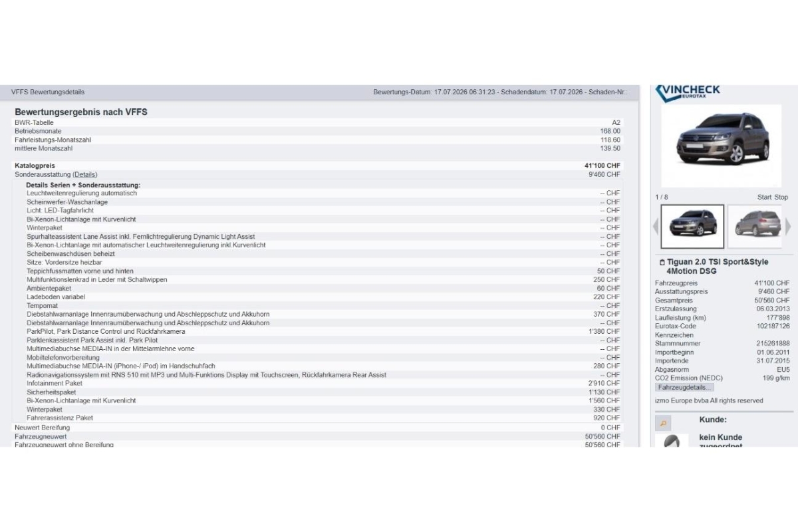Select the Teppichfussmatten vorne und hinten row
The height and width of the screenshot is (532, 798).
[x=323, y=271]
